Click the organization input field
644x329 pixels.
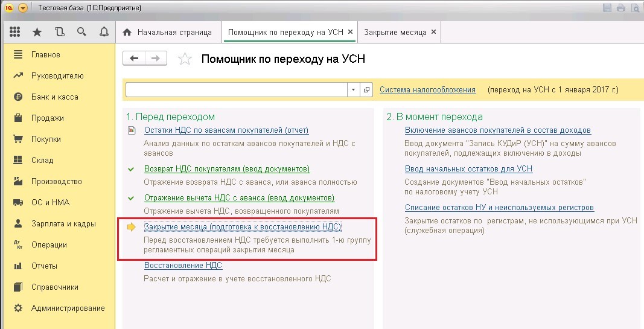coord(237,89)
